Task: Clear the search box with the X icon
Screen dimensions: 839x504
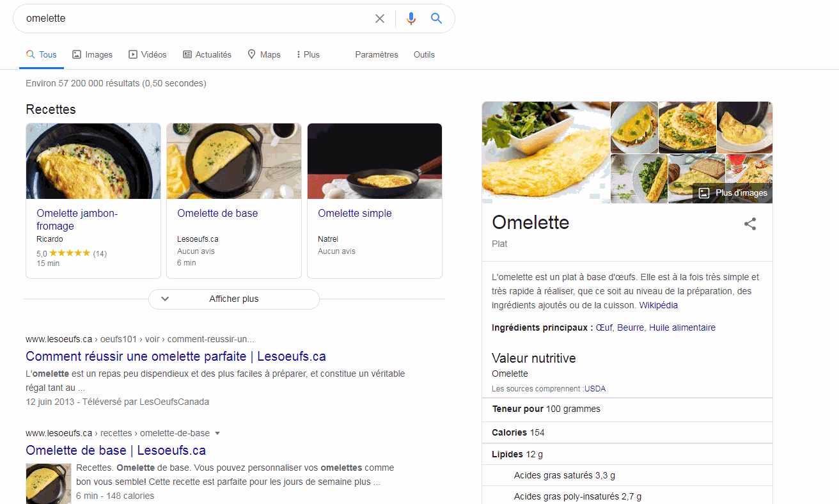Action: coord(380,19)
